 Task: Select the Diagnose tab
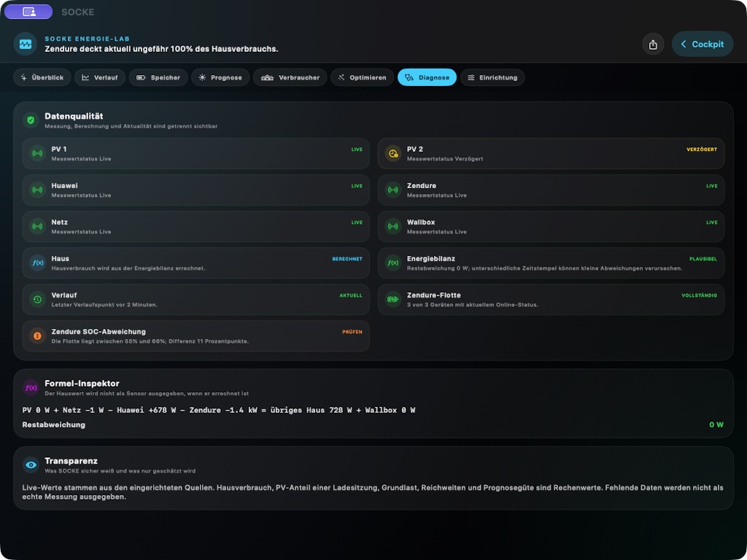coord(427,77)
